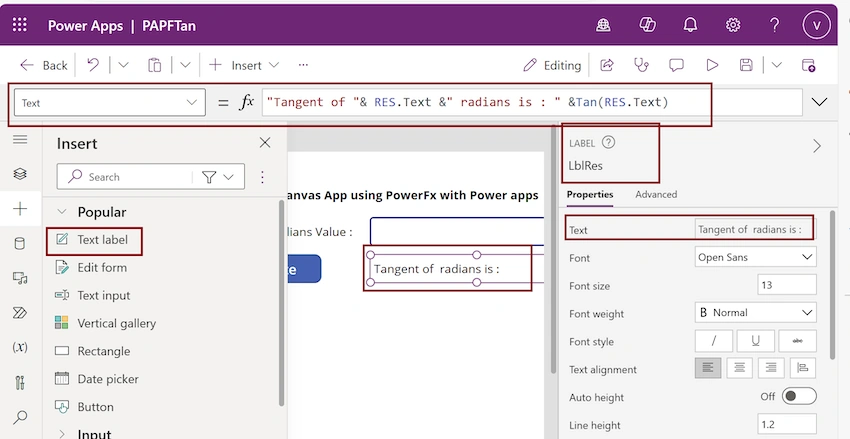Undo the last action
Screen dimensions: 850x439
pyautogui.click(x=93, y=65)
